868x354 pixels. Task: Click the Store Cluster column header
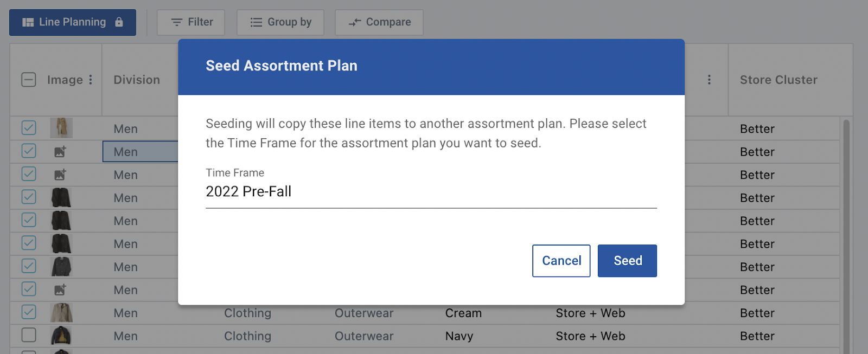[x=778, y=80]
